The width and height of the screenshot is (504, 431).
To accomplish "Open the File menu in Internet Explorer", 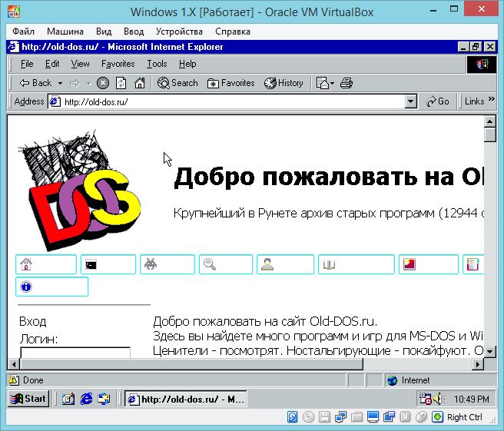I will pyautogui.click(x=27, y=64).
